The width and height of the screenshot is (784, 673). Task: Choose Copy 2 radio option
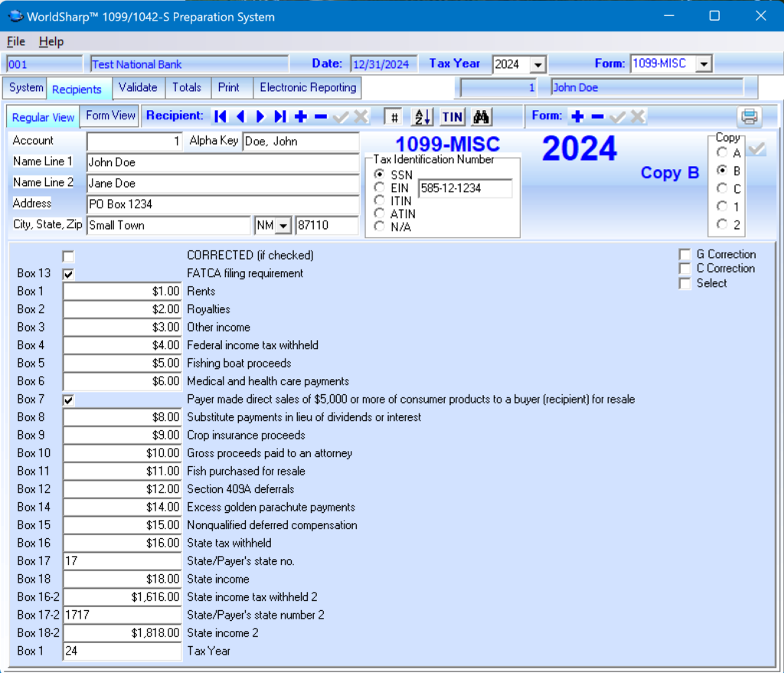pos(722,224)
